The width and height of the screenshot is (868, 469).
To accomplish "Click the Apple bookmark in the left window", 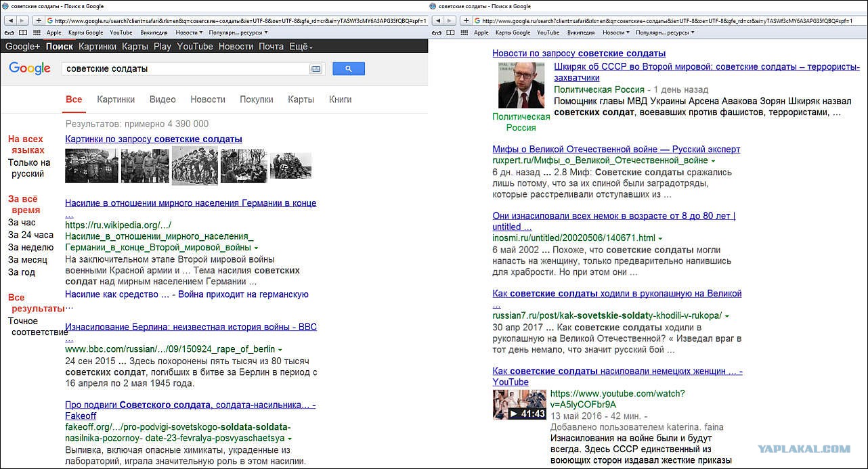I will pos(53,32).
